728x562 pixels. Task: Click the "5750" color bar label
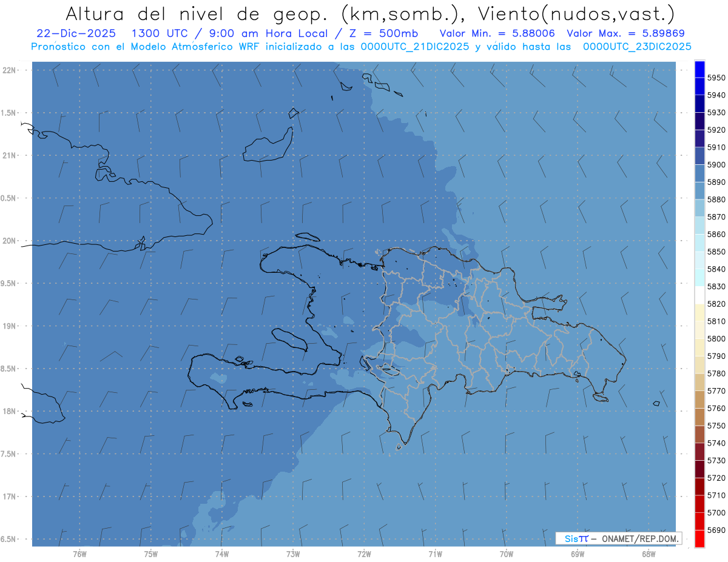coord(716,426)
